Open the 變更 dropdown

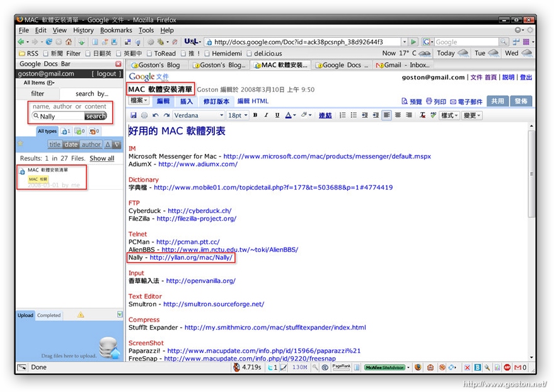point(471,115)
